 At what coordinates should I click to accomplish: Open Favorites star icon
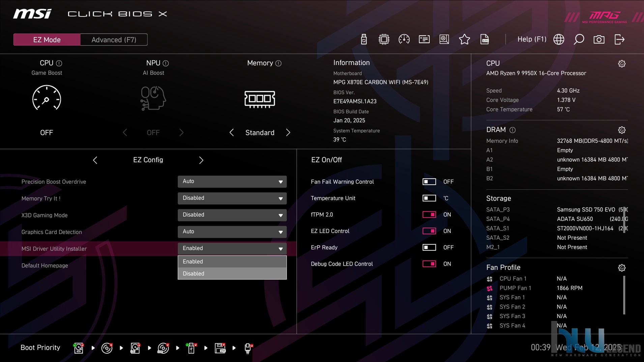(x=465, y=39)
